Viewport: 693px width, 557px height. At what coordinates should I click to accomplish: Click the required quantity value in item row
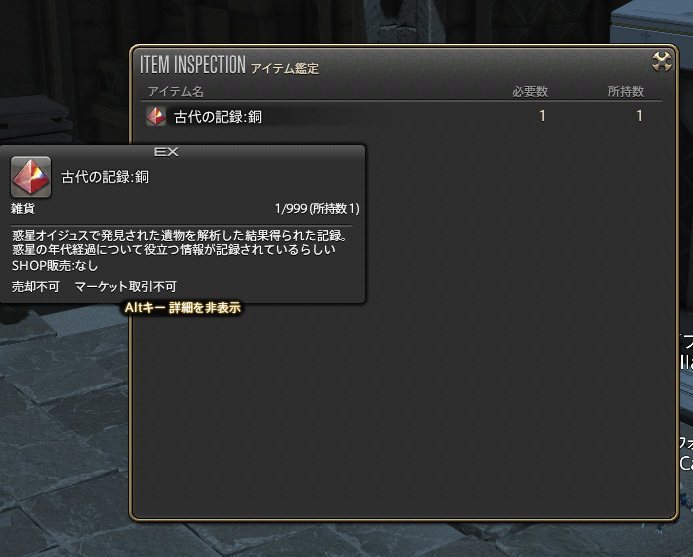coord(542,116)
